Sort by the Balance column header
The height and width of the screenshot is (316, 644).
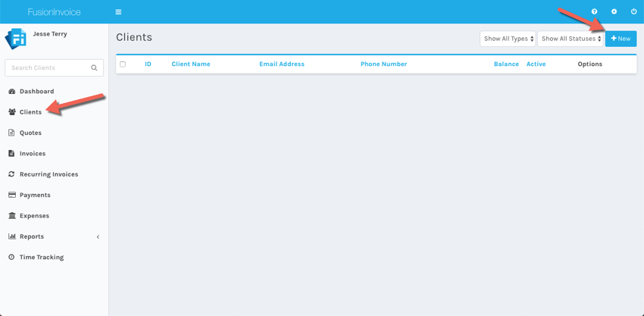click(x=506, y=64)
